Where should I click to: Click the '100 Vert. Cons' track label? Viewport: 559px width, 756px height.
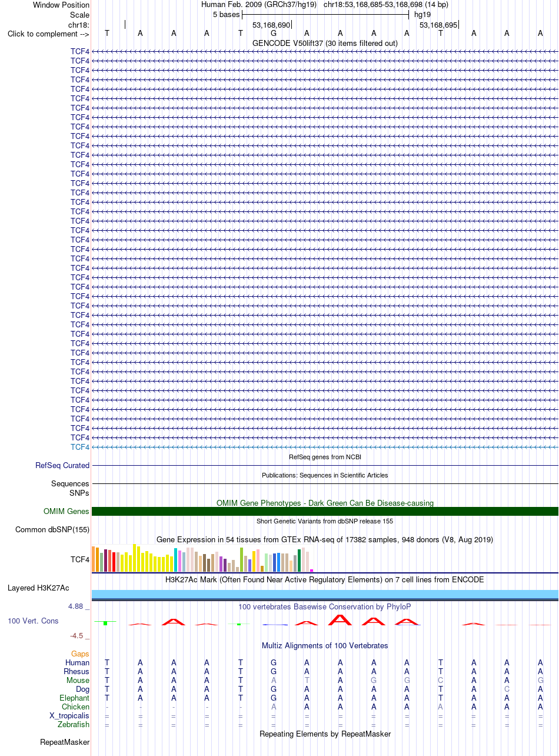(33, 621)
